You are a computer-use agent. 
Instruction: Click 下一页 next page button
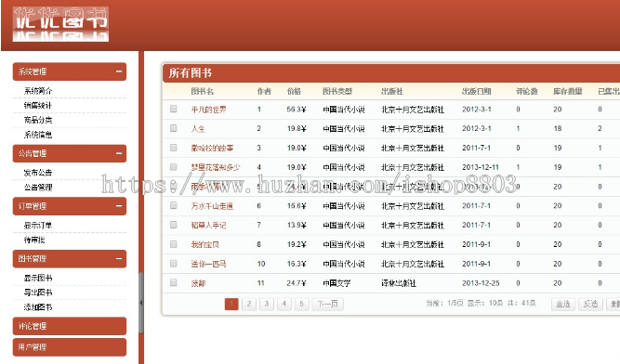click(327, 304)
